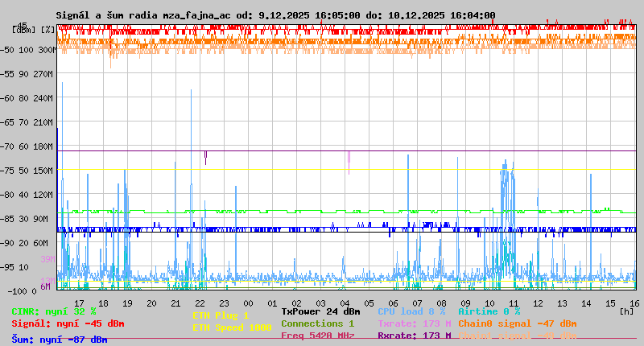Click the "07" hour tick label

(x=417, y=303)
